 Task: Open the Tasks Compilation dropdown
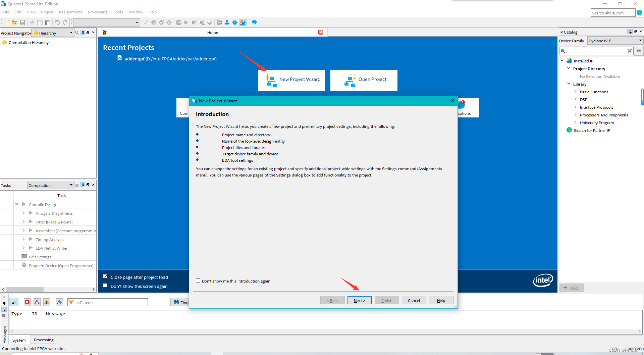tap(50, 185)
